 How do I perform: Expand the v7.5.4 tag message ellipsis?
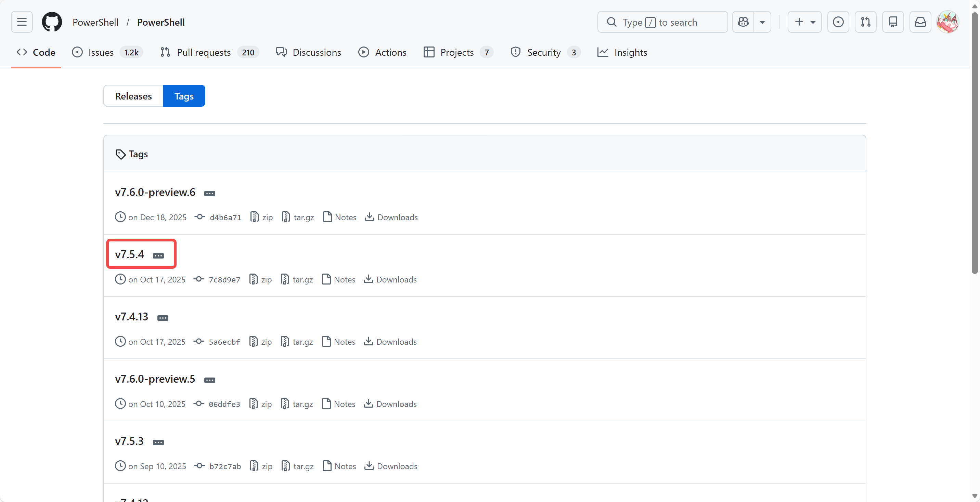click(x=158, y=255)
